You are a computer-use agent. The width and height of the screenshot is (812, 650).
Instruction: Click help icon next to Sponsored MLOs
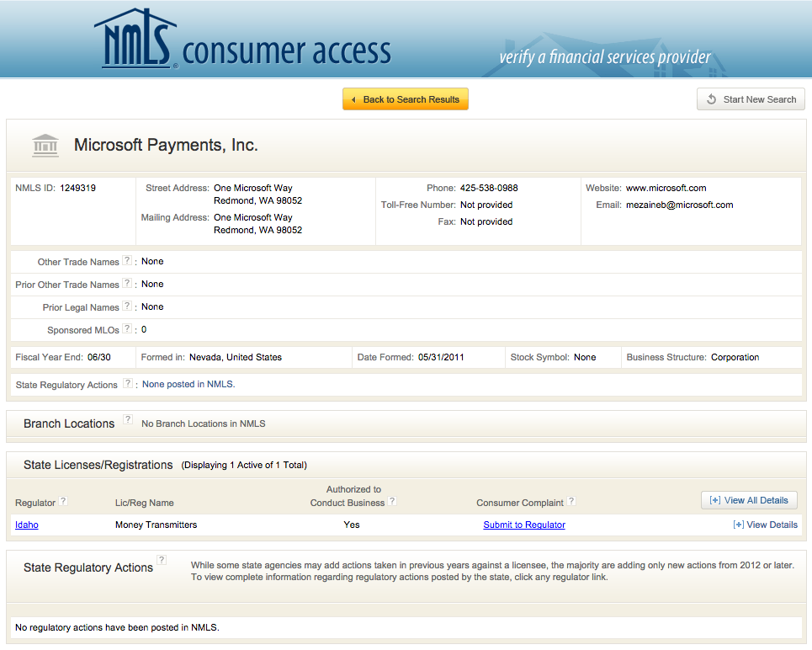[x=127, y=329]
